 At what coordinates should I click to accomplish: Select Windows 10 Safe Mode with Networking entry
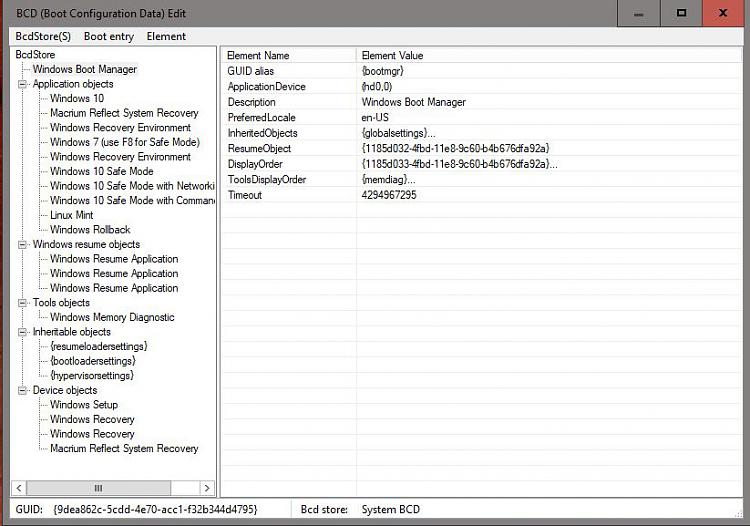[132, 186]
